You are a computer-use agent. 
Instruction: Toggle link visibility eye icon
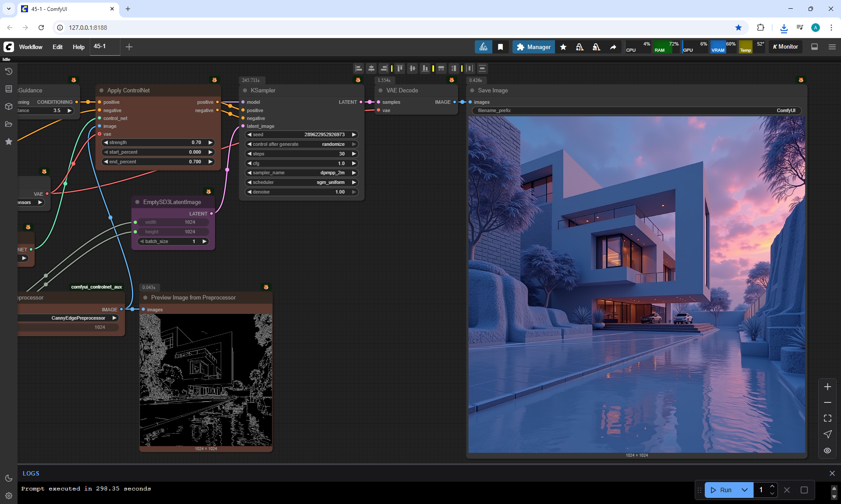click(x=827, y=450)
